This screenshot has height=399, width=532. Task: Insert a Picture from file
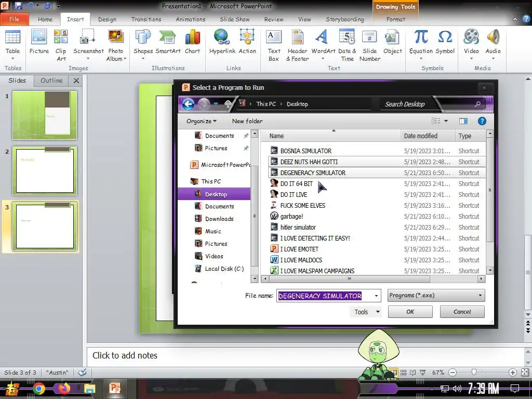(39, 42)
